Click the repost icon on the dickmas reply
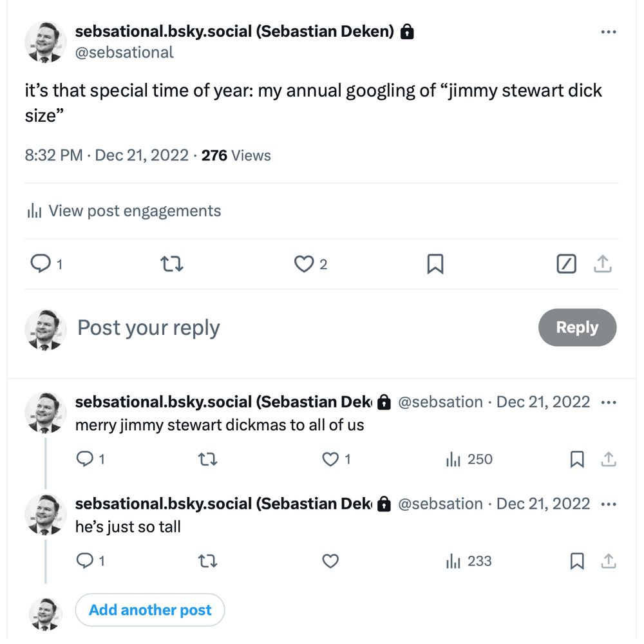 point(207,459)
